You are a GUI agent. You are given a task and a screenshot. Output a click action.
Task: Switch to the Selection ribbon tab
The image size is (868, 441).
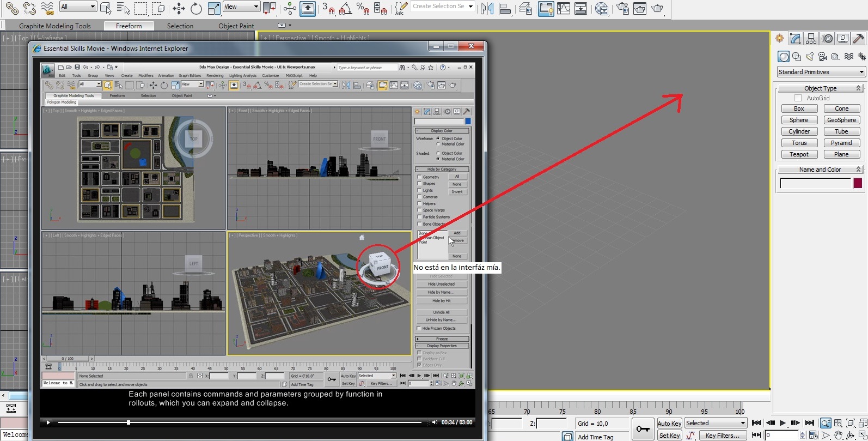[x=180, y=26]
